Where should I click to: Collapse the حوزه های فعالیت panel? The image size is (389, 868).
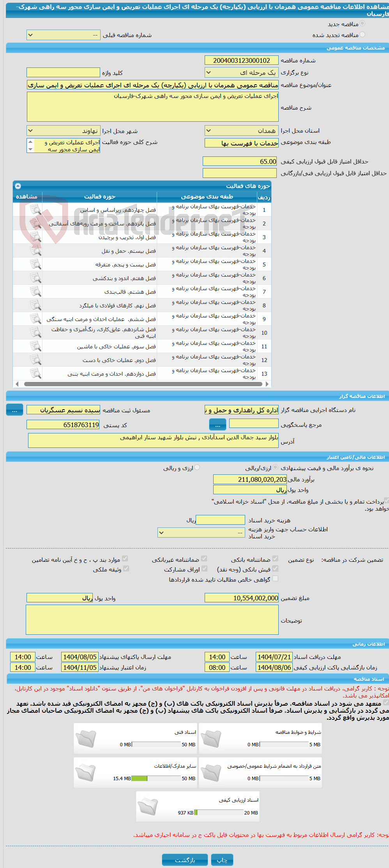click(18, 186)
